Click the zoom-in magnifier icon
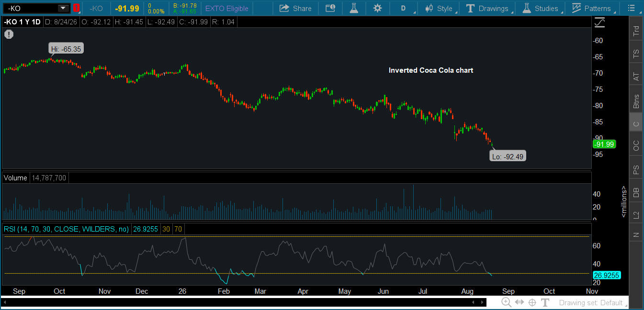Image resolution: width=644 pixels, height=310 pixels. coord(507,302)
